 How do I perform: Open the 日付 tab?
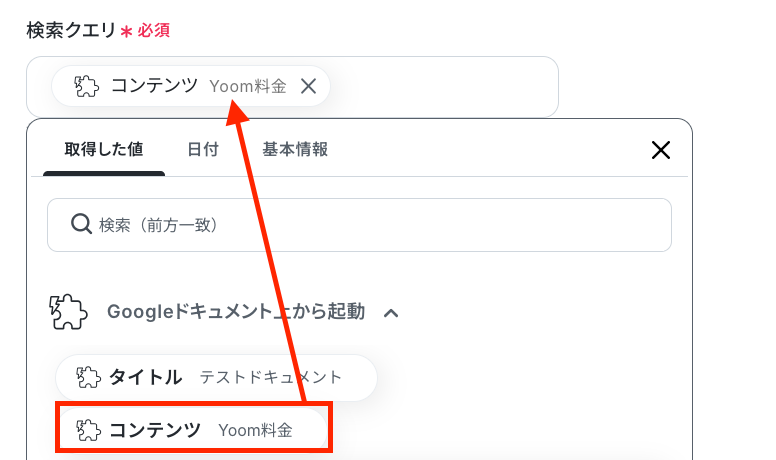pos(203,149)
